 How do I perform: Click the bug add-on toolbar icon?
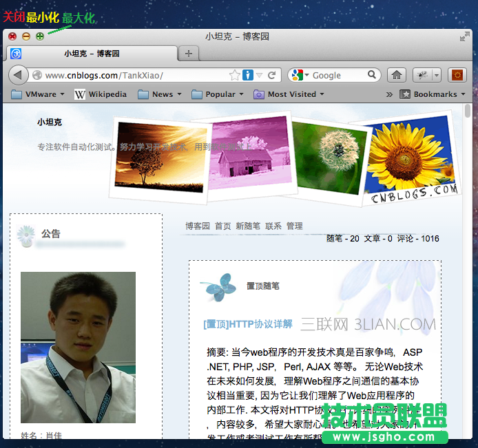click(x=422, y=75)
